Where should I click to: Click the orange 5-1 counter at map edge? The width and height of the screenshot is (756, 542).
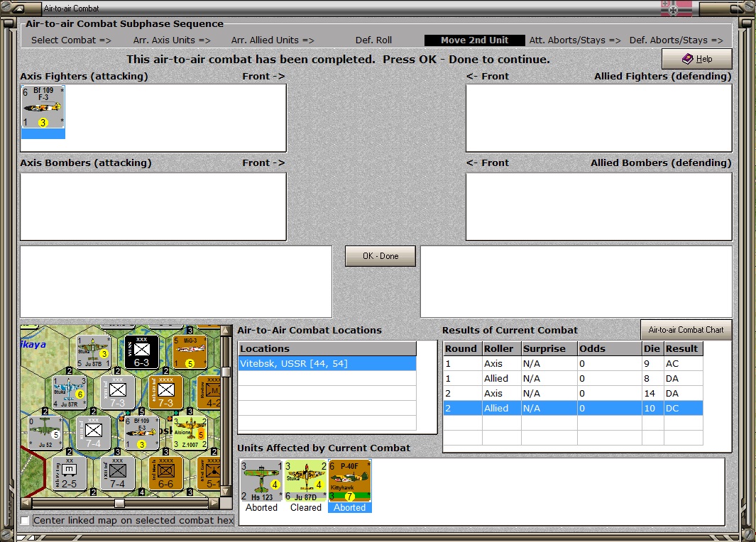click(x=209, y=473)
